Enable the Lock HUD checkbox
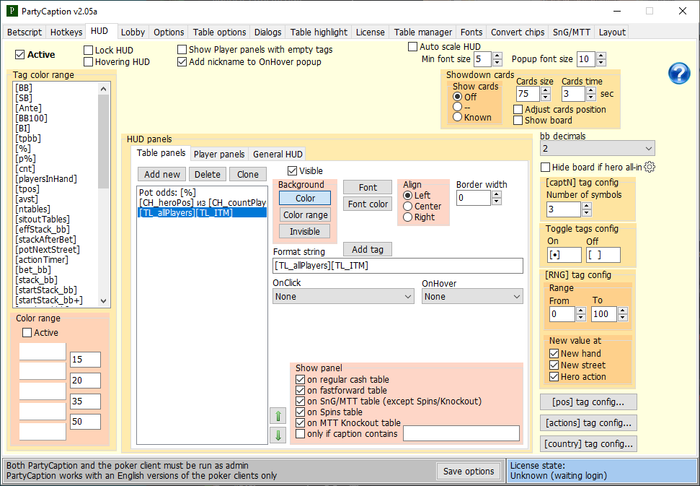This screenshot has width=700, height=486. coord(87,49)
